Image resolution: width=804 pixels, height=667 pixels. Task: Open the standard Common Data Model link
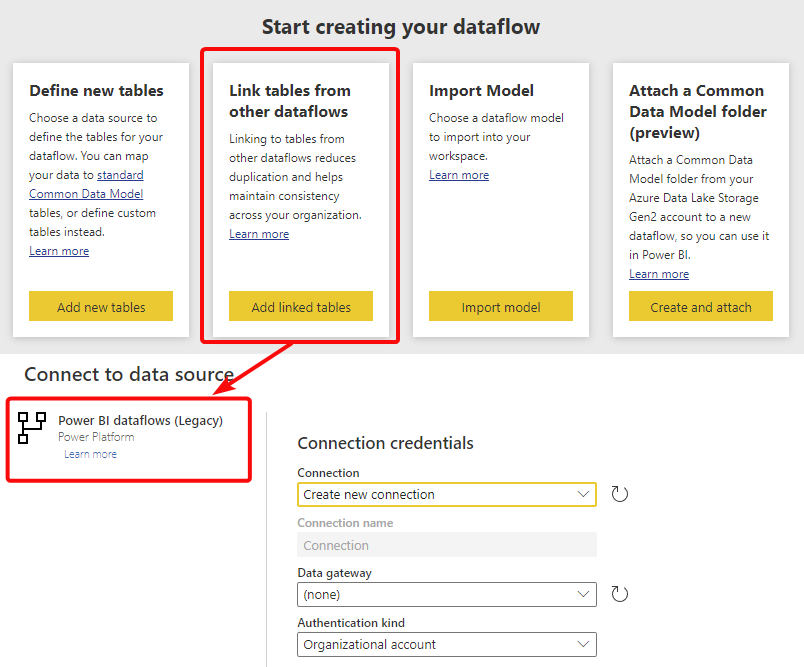[x=86, y=185]
